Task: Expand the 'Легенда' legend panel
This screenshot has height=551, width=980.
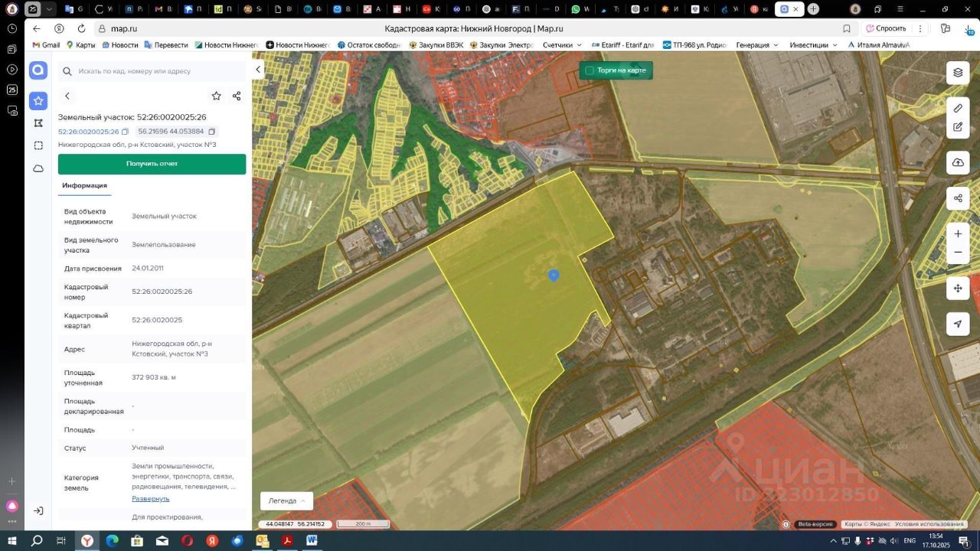Action: [x=287, y=500]
